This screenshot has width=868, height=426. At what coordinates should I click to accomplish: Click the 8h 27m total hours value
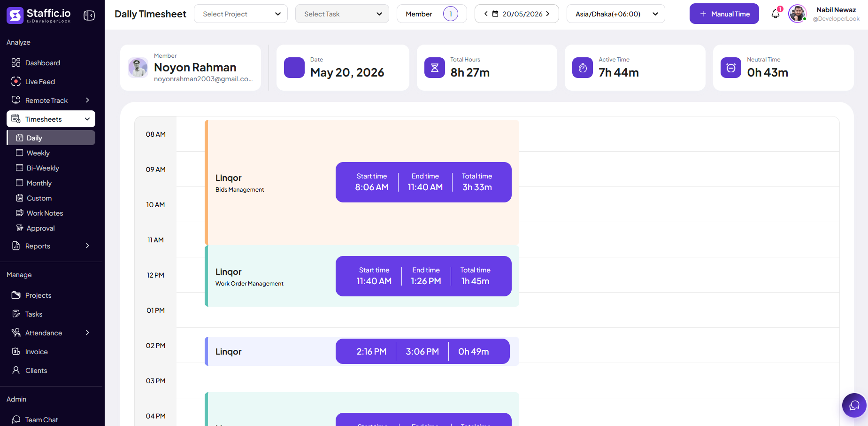coord(470,72)
